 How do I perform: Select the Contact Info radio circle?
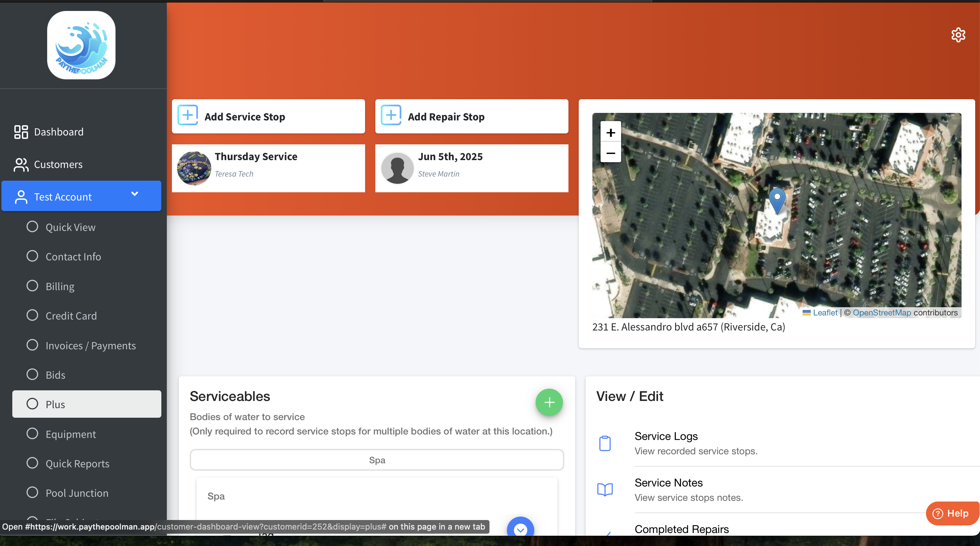pos(32,256)
